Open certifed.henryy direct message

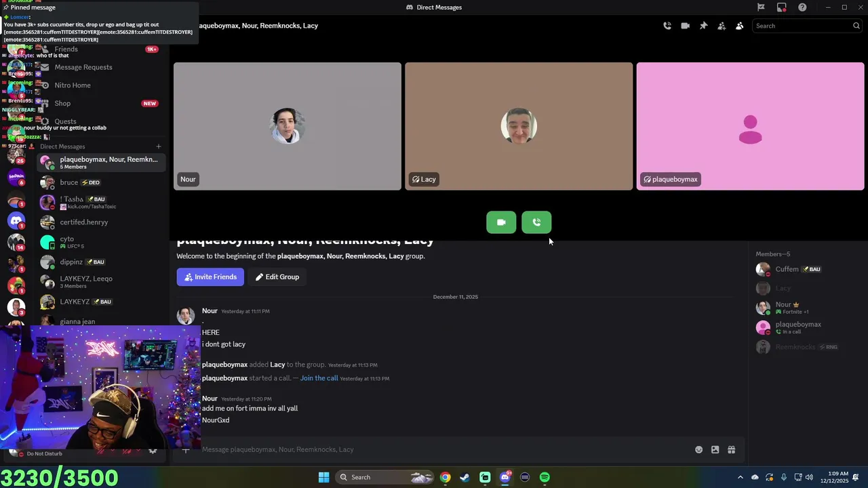coord(100,222)
